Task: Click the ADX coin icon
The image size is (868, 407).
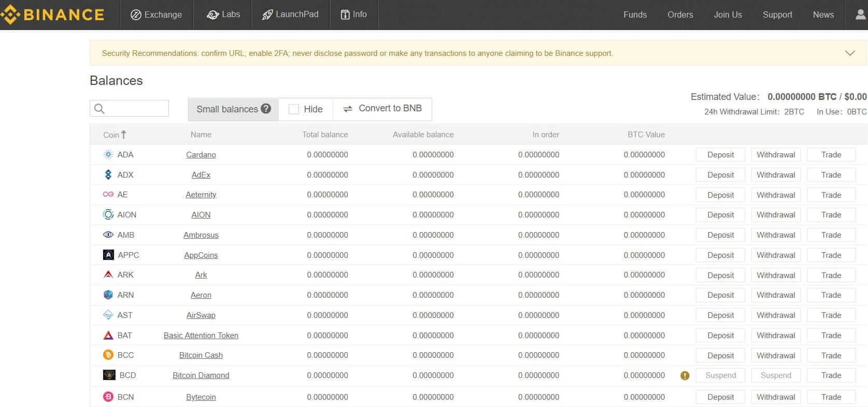Action: [108, 175]
